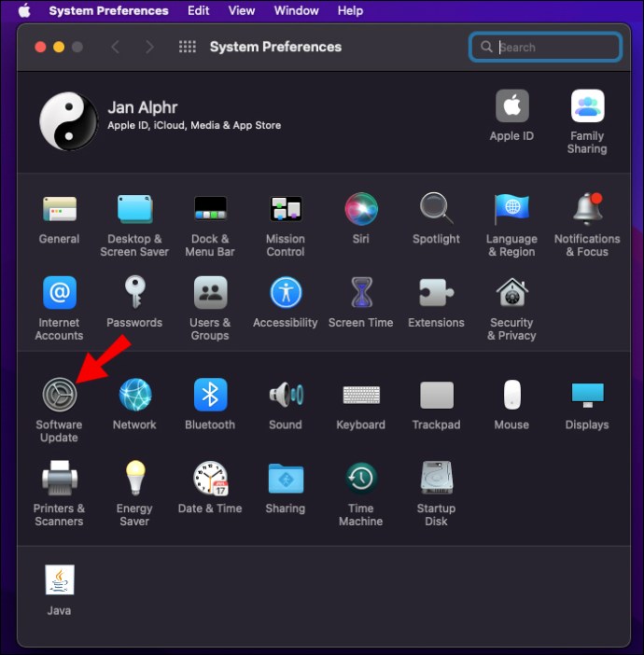644x655 pixels.
Task: Open the Help menu
Action: pyautogui.click(x=350, y=10)
